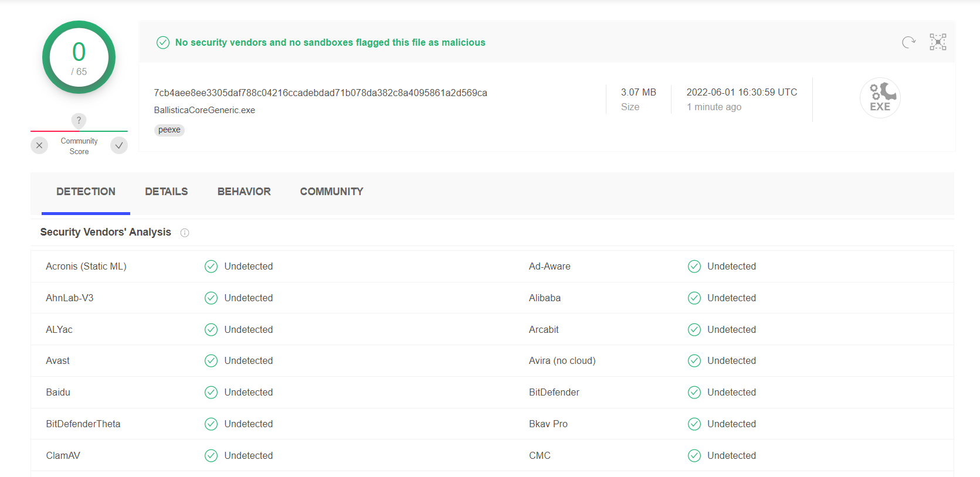Click ClamAV undetected check icon
Screen dimensions: 980x477
211,456
